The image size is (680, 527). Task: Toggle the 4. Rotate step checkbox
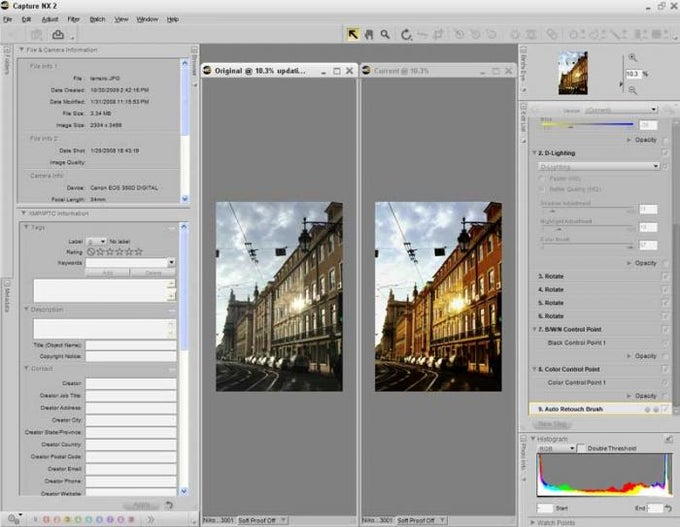tap(665, 289)
